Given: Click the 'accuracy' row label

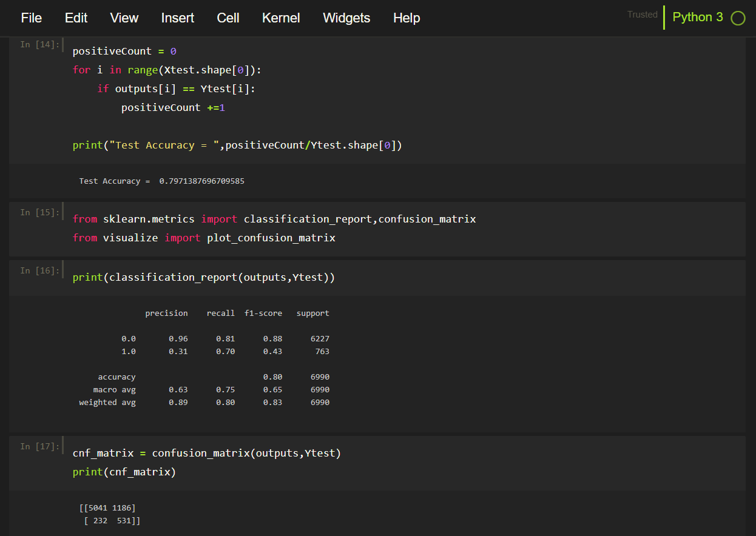Looking at the screenshot, I should click(117, 377).
